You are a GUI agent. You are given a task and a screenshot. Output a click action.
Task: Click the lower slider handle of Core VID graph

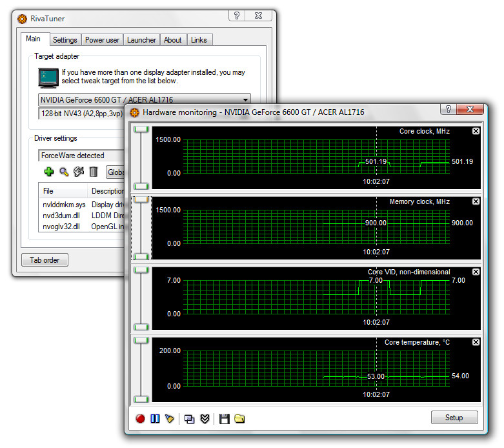point(141,327)
